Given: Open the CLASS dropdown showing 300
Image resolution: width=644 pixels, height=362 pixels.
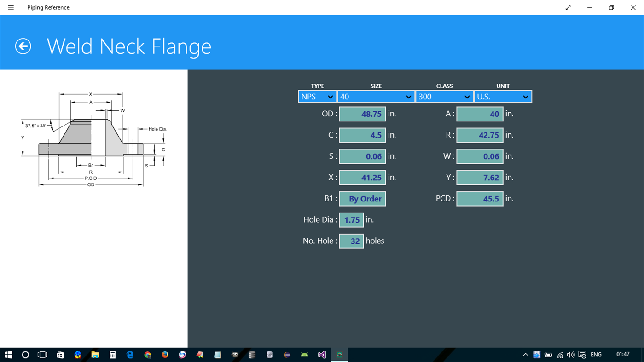Looking at the screenshot, I should tap(444, 96).
